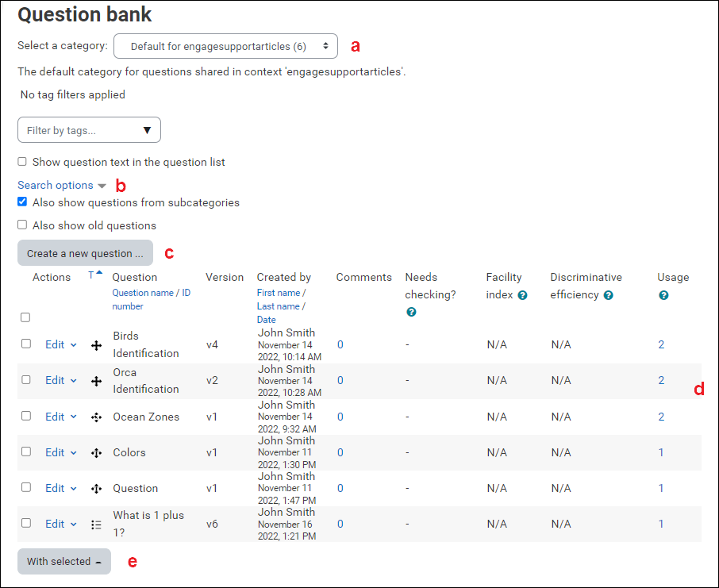This screenshot has width=719, height=588.
Task: Click multiple choice icon for What is 1 plus 1
Action: coord(96,525)
